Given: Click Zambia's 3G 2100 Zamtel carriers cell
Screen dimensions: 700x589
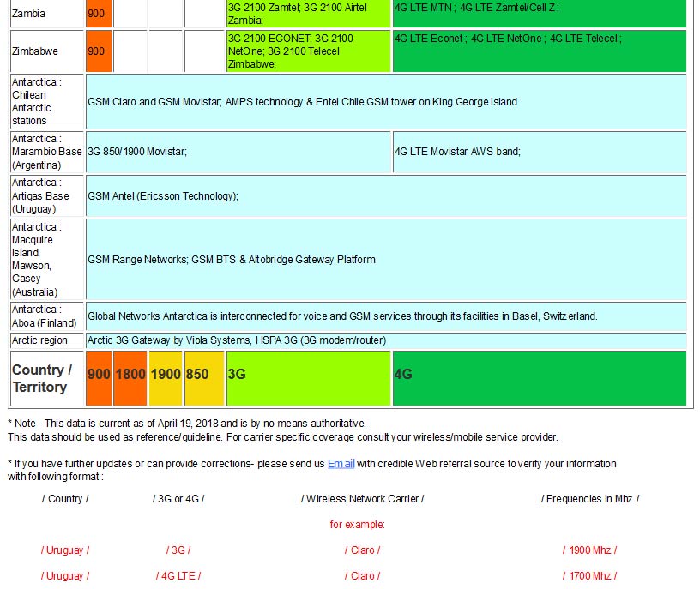Looking at the screenshot, I should click(308, 14).
